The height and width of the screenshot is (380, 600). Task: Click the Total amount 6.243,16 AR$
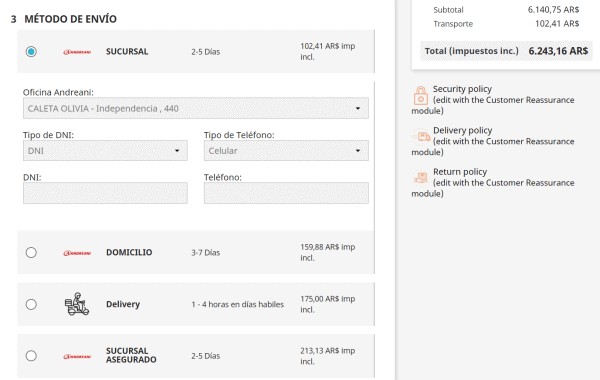[x=558, y=51]
